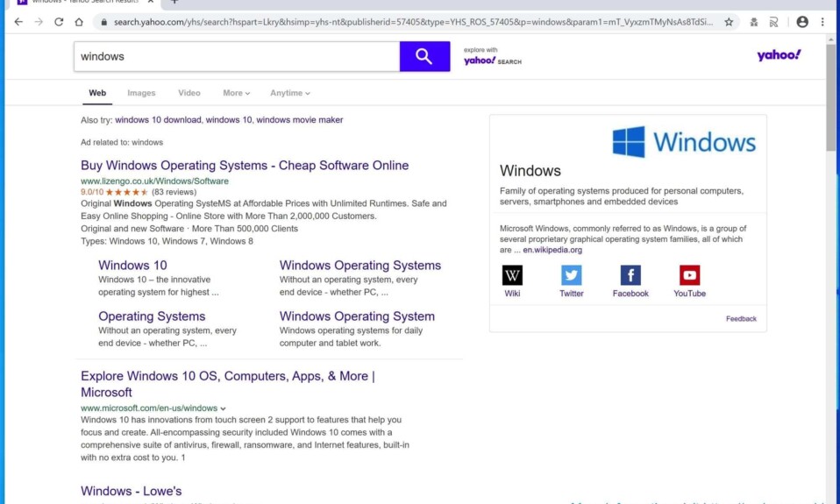This screenshot has height=504, width=840.
Task: Click the Yahoo logo at top right
Action: click(x=779, y=55)
